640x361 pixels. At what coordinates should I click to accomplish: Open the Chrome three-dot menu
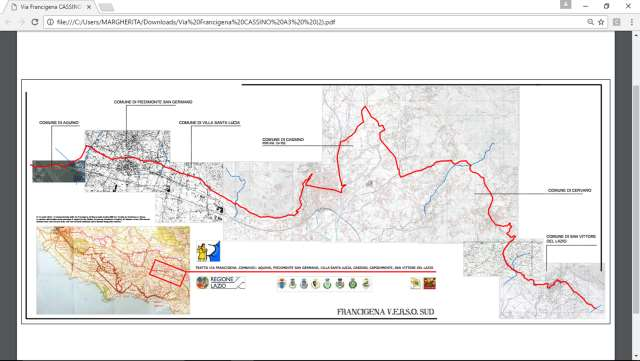coord(631,22)
